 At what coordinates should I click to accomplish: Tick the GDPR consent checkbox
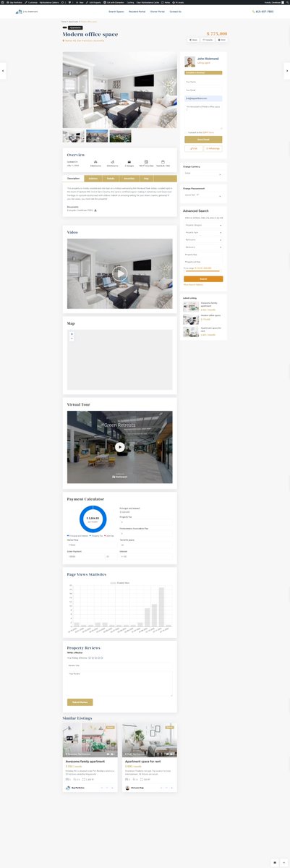(x=185, y=132)
